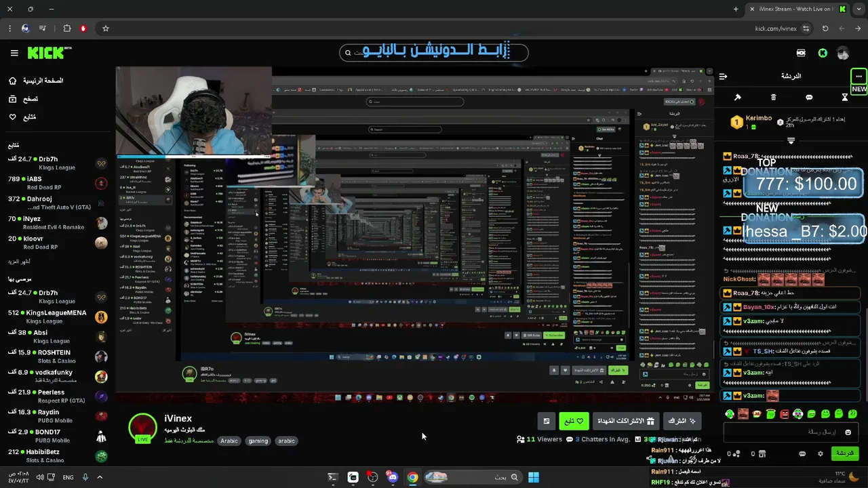Reload the page in Chrome
Image resolution: width=868 pixels, height=488 pixels.
tap(825, 28)
